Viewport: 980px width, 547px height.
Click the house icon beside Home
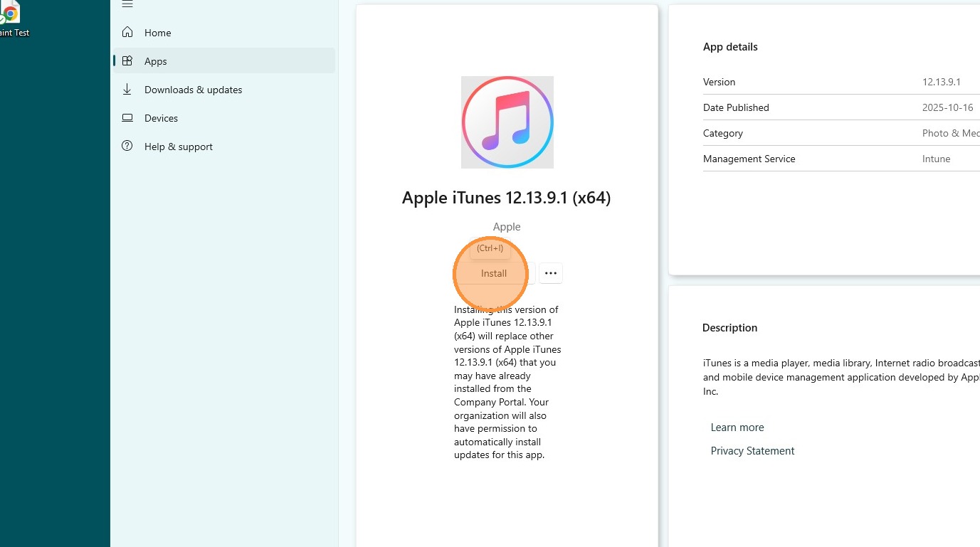click(x=127, y=32)
